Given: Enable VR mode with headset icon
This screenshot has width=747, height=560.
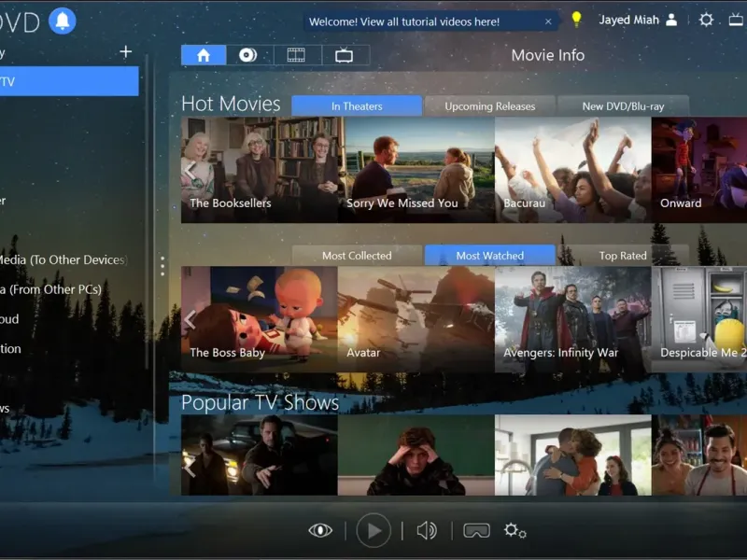Looking at the screenshot, I should tap(476, 530).
